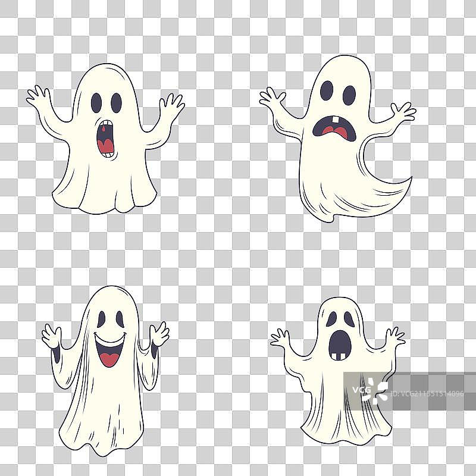Click the smiling ghost's left raised hand
This screenshot has height=476, width=476.
coord(52,337)
